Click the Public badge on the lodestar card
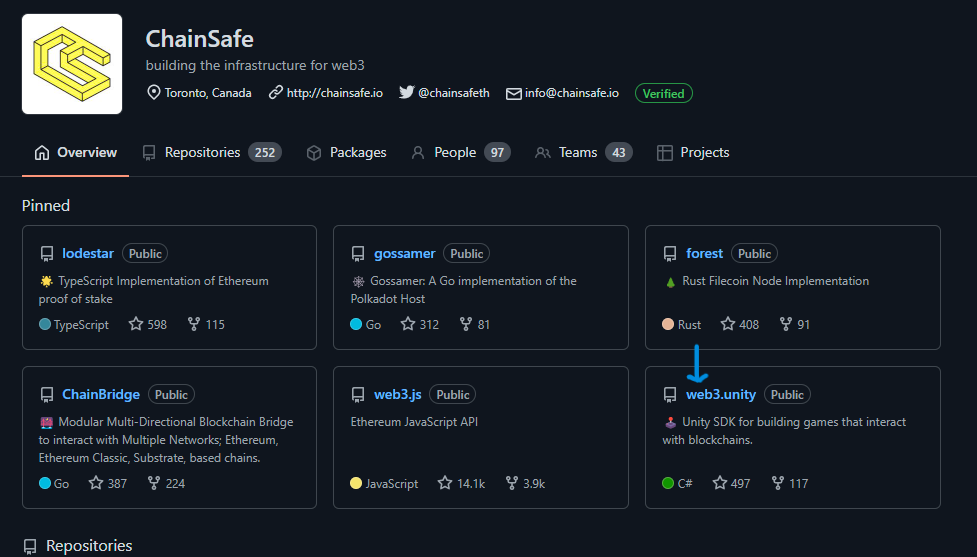 (x=145, y=254)
